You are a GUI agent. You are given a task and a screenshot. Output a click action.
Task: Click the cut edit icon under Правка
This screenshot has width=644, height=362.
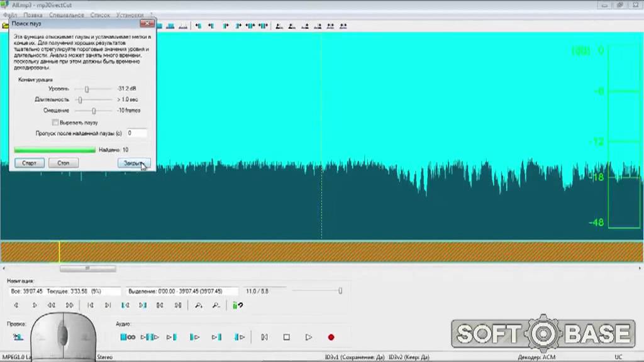[18, 337]
